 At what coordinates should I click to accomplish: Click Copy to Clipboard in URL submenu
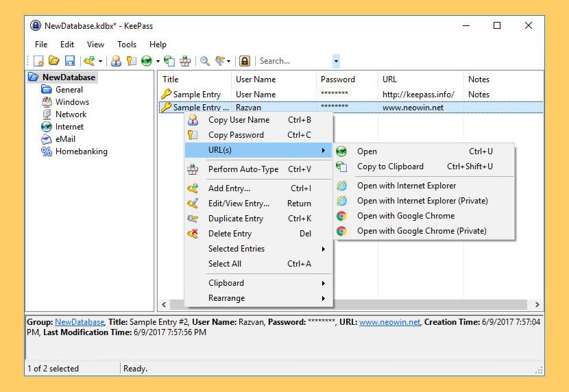click(424, 167)
